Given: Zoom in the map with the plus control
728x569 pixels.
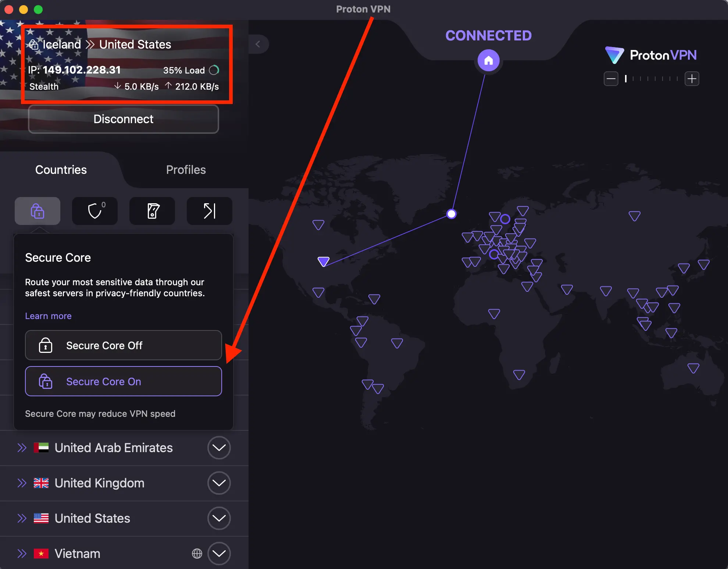Looking at the screenshot, I should pyautogui.click(x=692, y=78).
